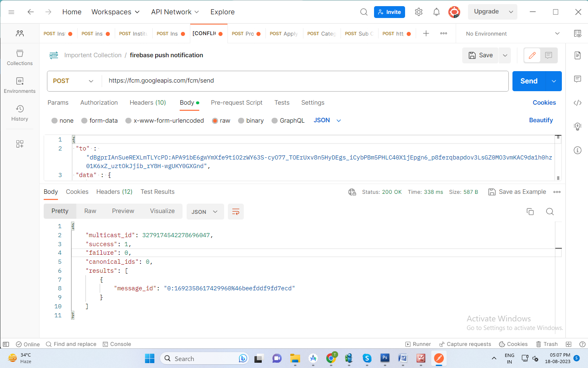Open Windows Start menu
This screenshot has height=368, width=588.
[x=150, y=359]
